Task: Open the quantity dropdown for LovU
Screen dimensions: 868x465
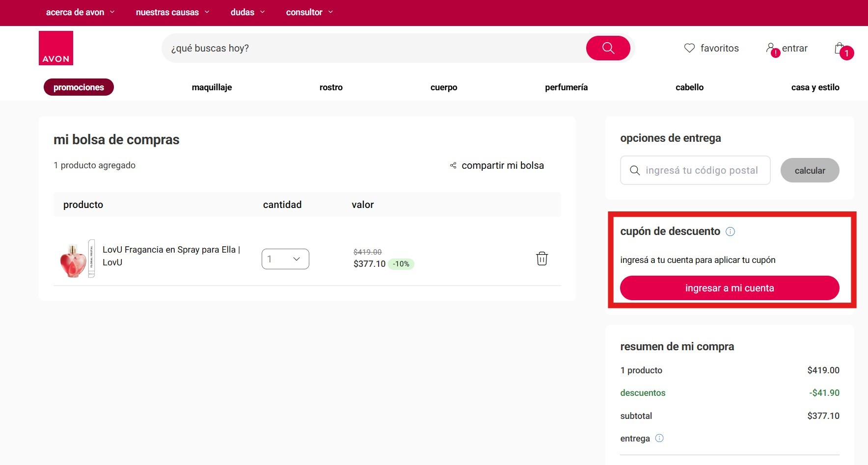Action: click(285, 259)
